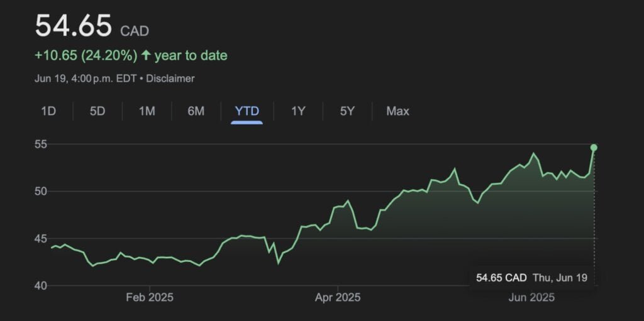Click the Jun 2025 axis label

click(x=531, y=297)
